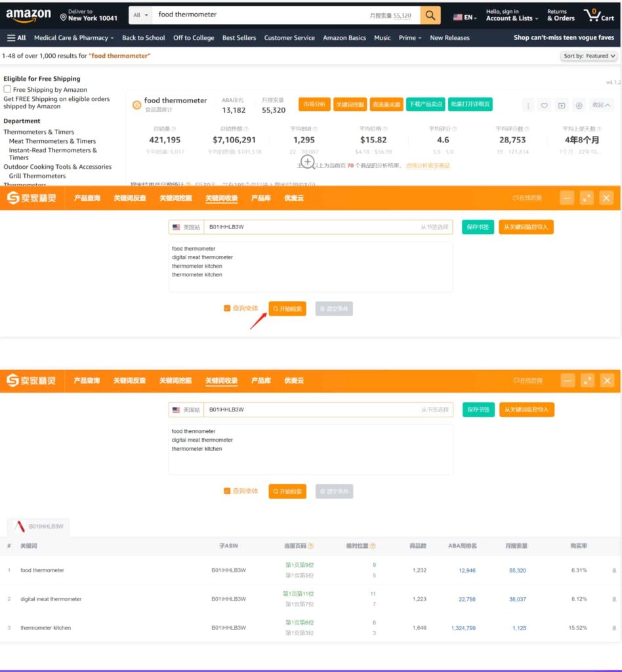
Task: Open the EN language selector
Action: coord(465,17)
